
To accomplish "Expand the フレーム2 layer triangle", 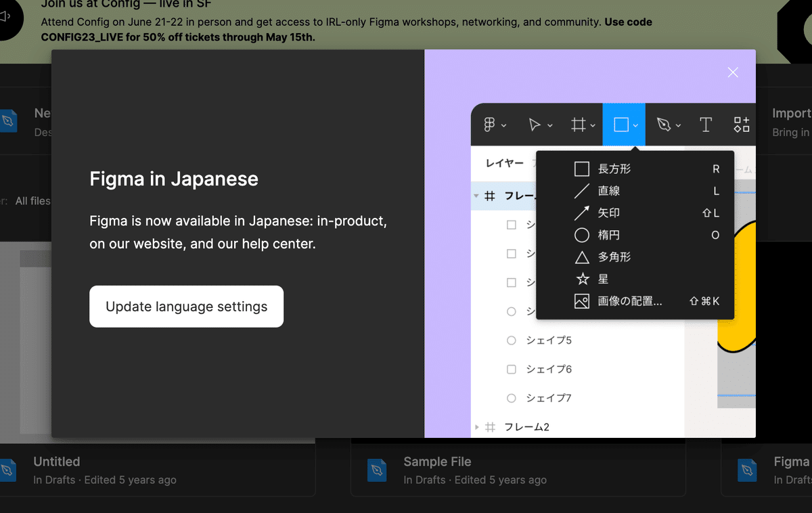I will tap(476, 427).
